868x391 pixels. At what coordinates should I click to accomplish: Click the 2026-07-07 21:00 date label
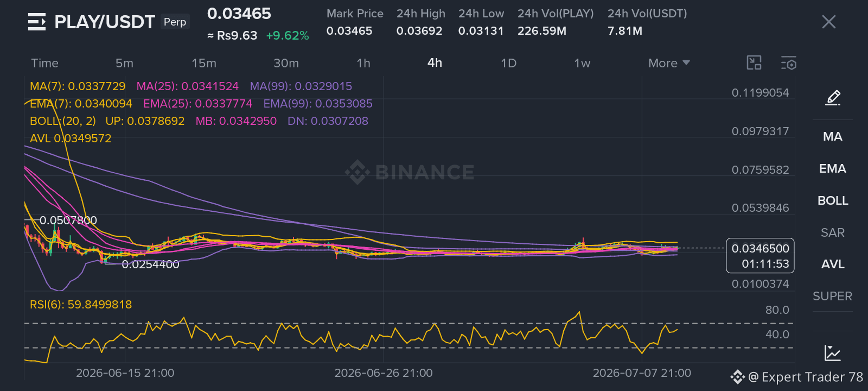[x=642, y=373]
